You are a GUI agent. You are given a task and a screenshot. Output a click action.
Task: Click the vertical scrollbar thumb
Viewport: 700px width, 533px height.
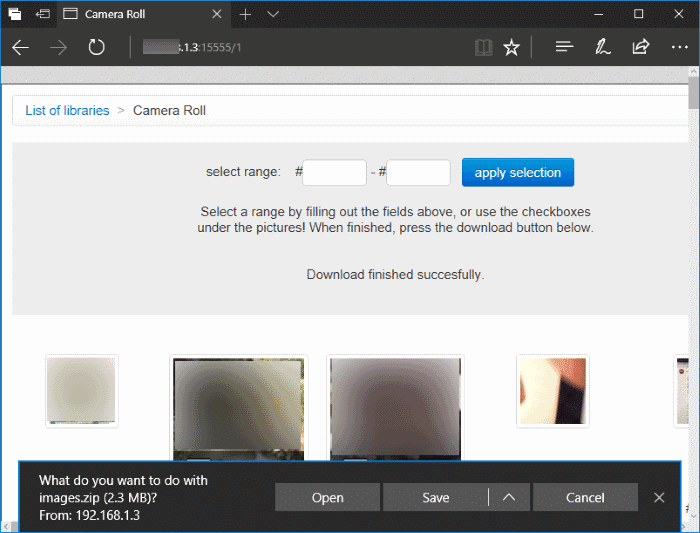coord(694,93)
